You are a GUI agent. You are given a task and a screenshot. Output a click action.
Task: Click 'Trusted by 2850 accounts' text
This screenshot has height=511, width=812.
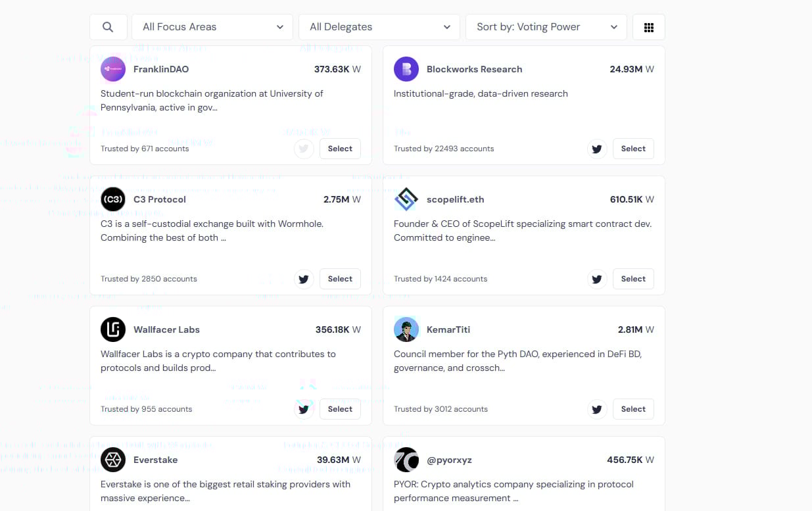tap(149, 279)
